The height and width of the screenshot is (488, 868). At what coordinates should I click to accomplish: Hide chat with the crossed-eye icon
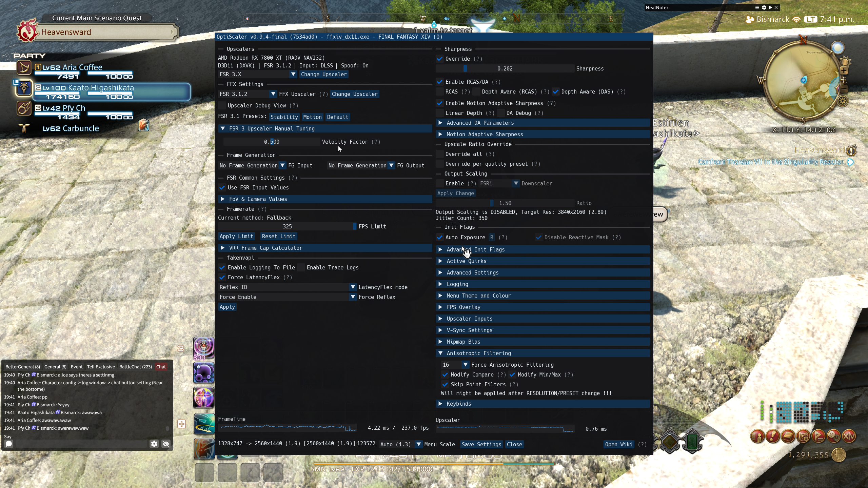166,444
